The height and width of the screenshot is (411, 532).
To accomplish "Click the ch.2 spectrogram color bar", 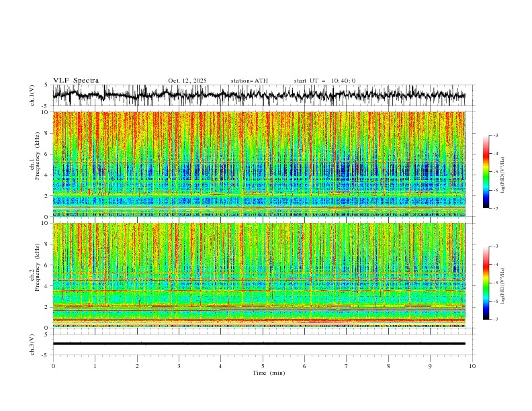I will 486,283.
